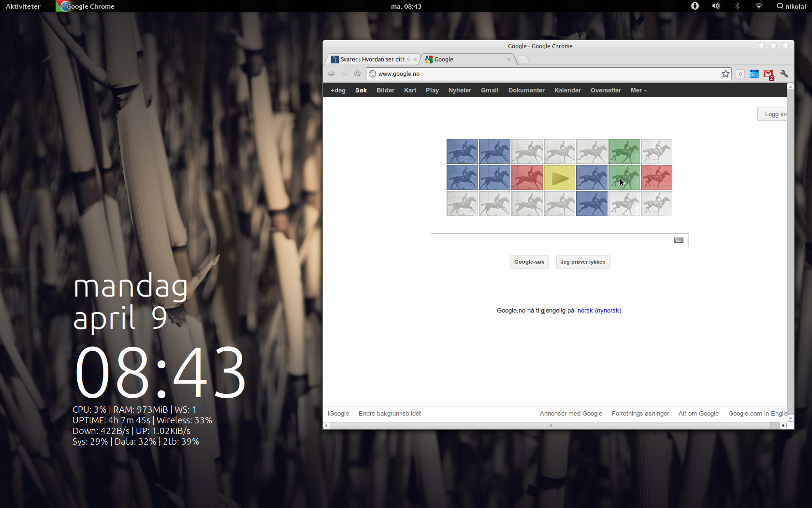Click Endre bakgrunnsbildet link

[390, 414]
